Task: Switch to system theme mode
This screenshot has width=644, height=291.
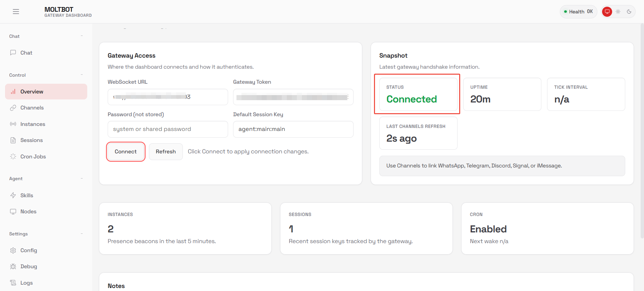Action: pyautogui.click(x=607, y=12)
